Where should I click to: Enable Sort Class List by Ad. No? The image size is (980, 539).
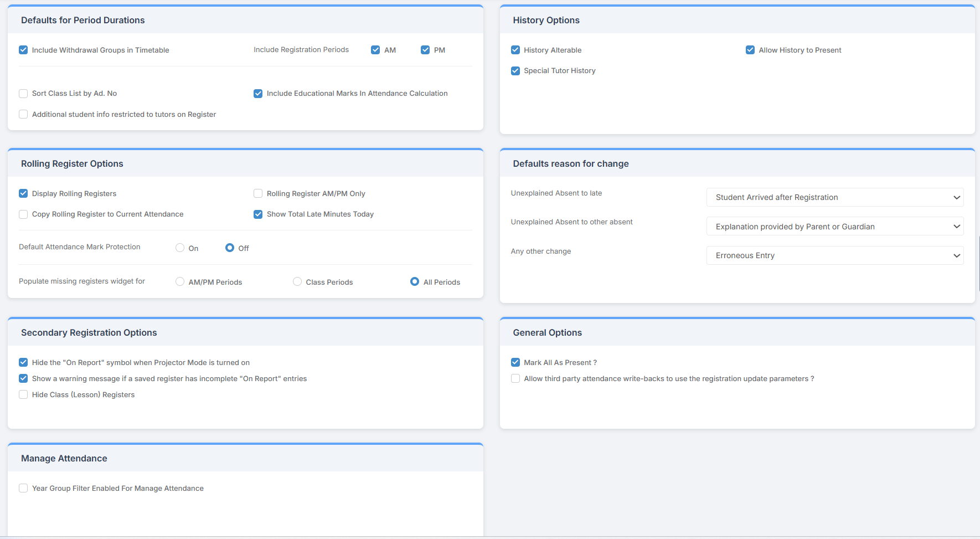point(23,93)
